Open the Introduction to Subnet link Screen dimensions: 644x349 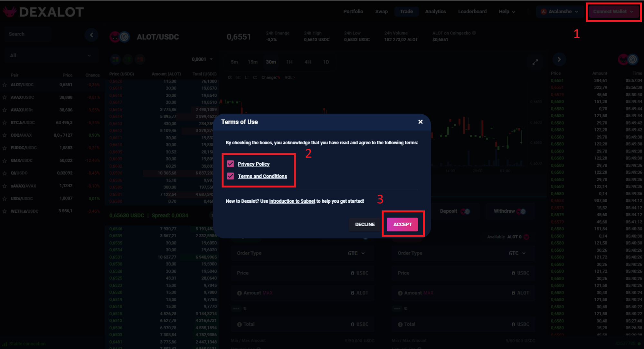click(292, 201)
